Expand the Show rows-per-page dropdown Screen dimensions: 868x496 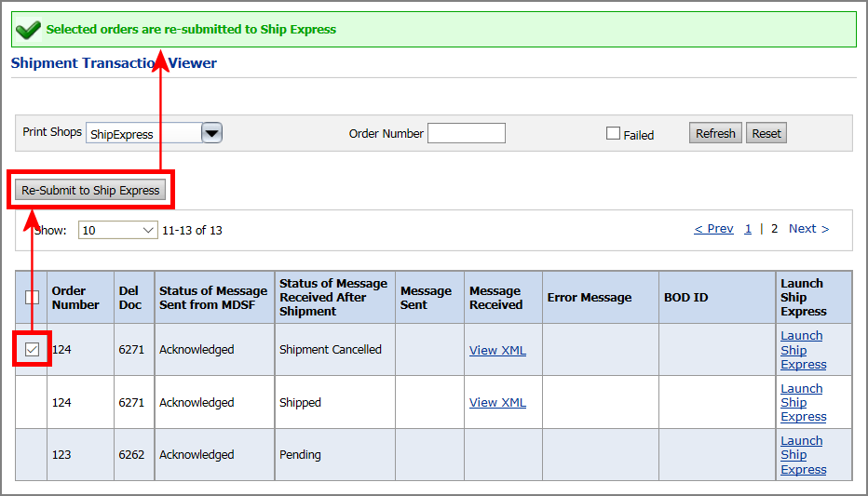coord(118,230)
